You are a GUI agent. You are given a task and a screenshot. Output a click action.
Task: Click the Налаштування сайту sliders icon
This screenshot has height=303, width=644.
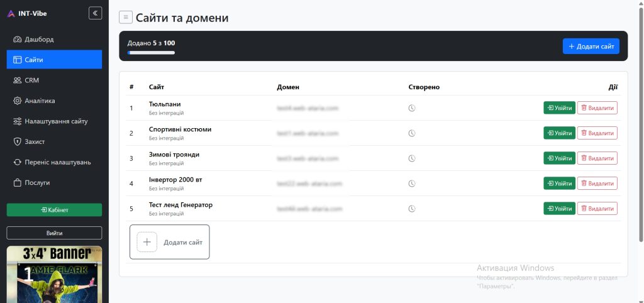pos(17,121)
